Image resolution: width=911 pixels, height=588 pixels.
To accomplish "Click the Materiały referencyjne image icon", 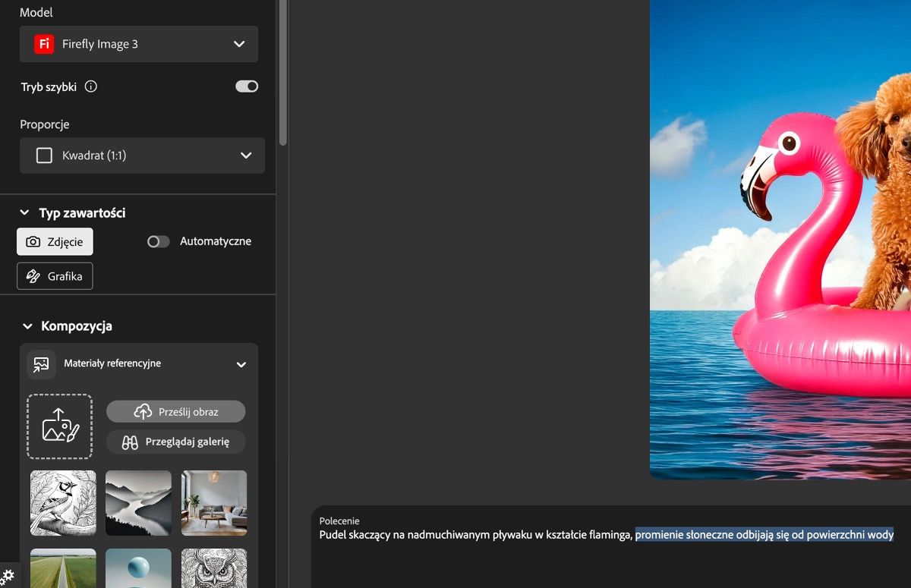I will (x=41, y=364).
